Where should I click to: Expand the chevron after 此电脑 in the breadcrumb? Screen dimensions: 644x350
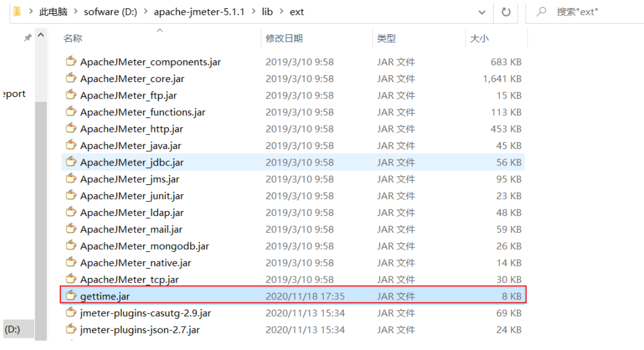[75, 12]
